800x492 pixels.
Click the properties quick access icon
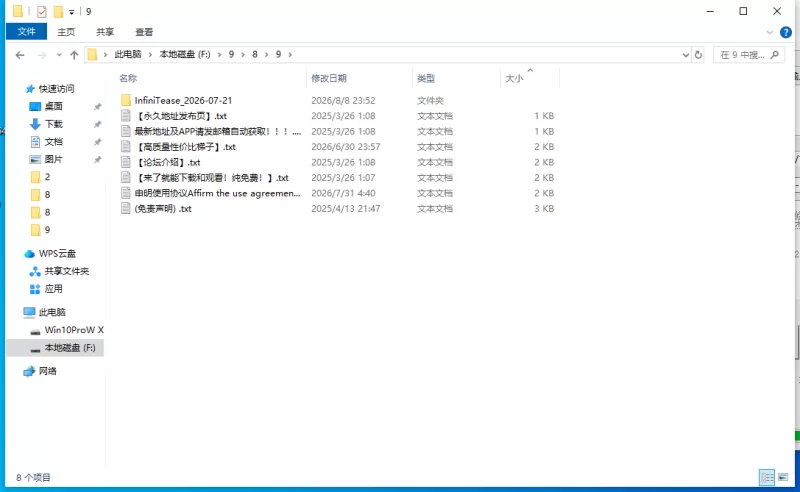pos(42,11)
